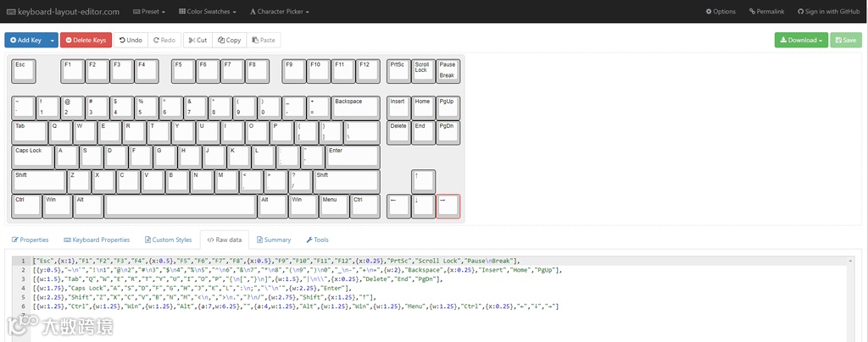Sign in with GitHub

828,11
